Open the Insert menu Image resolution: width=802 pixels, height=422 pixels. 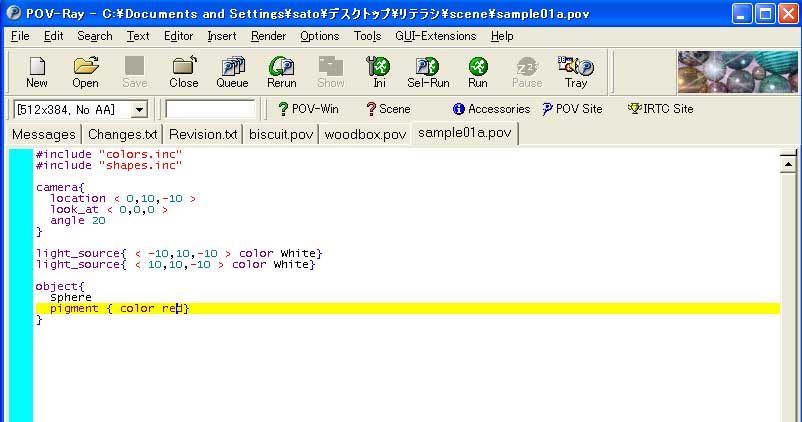222,36
